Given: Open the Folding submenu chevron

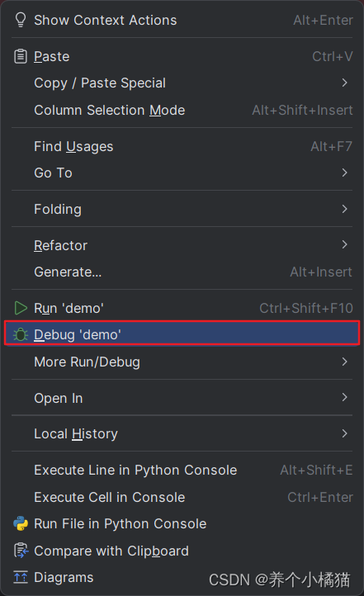Looking at the screenshot, I should (344, 209).
